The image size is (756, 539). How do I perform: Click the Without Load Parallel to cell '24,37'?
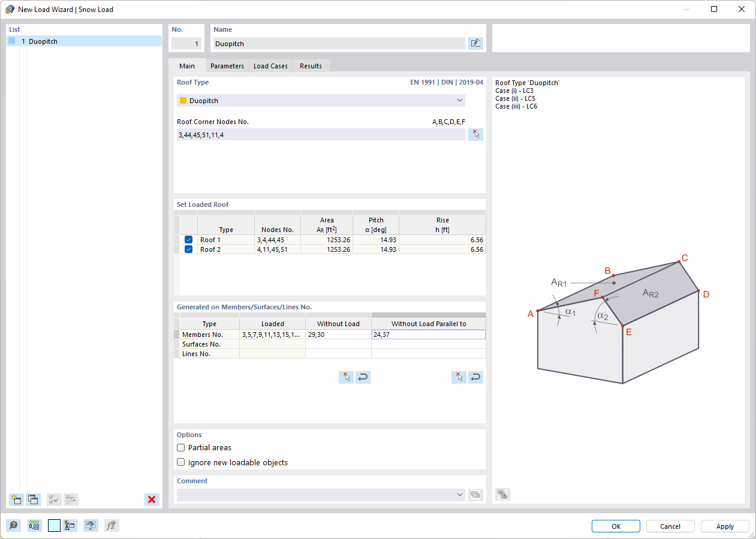(x=428, y=335)
